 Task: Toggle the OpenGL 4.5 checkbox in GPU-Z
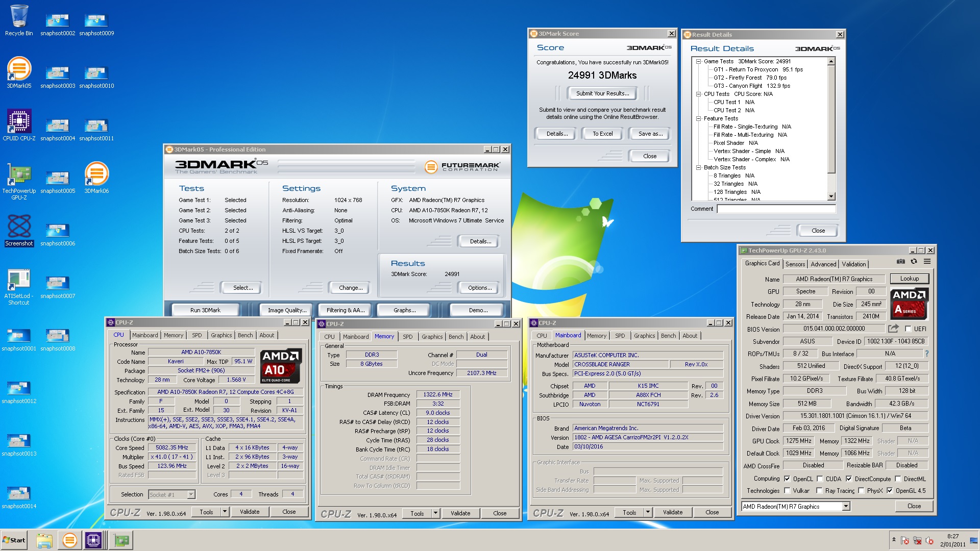click(x=890, y=491)
